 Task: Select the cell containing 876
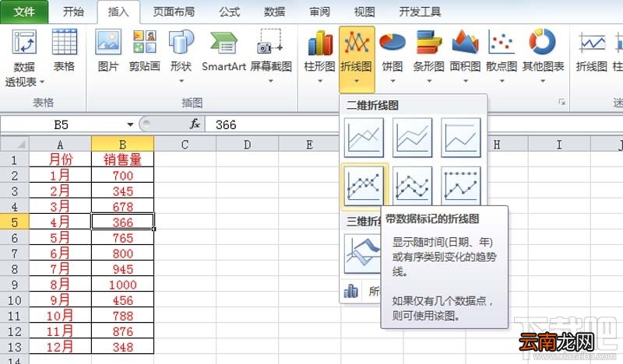[x=123, y=331]
